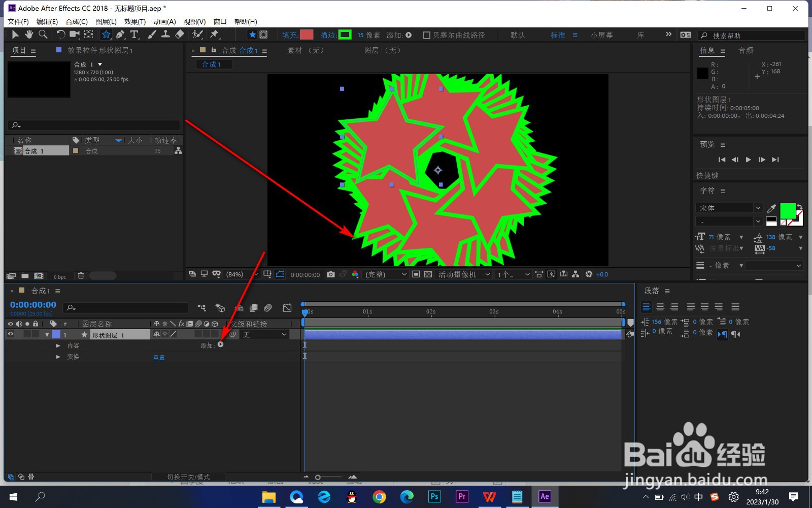812x508 pixels.
Task: Select the Puppet Pin tool
Action: pos(214,35)
